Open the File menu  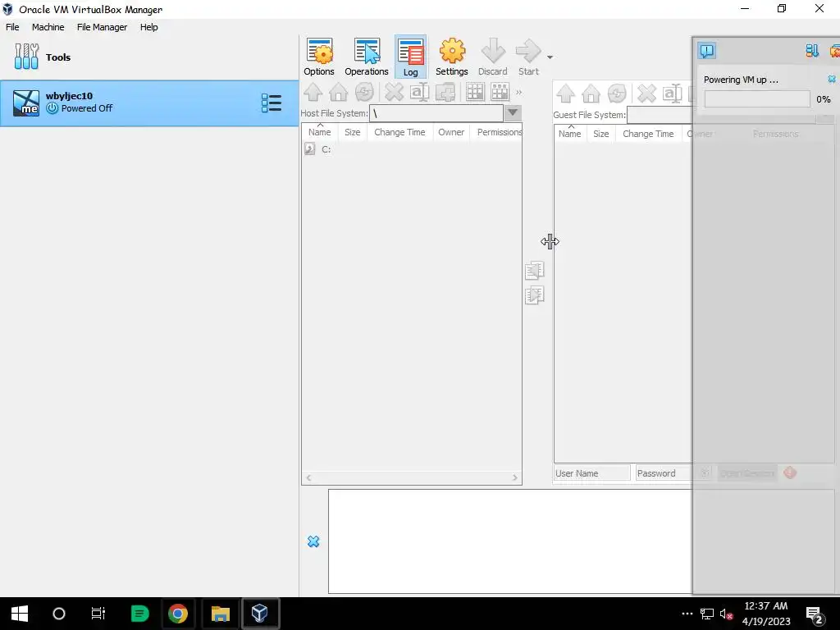(12, 27)
